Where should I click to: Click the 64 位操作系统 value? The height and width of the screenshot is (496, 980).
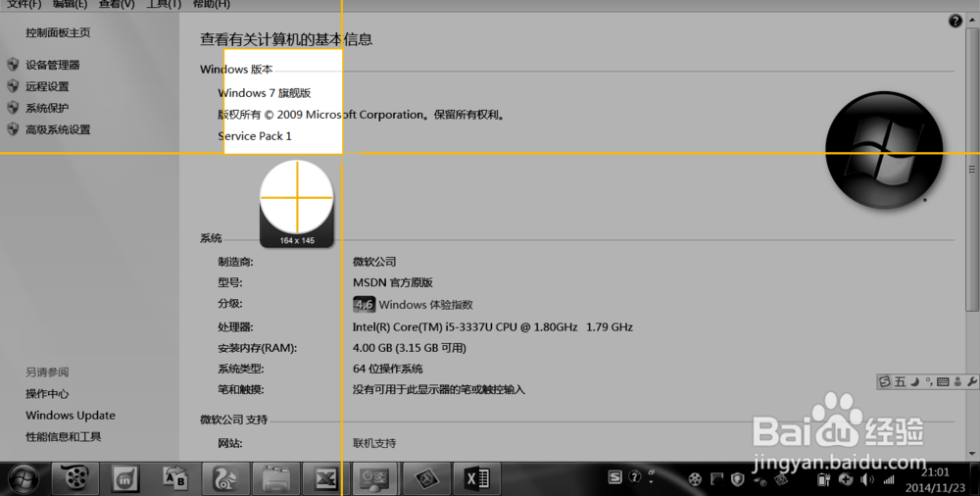coord(387,369)
